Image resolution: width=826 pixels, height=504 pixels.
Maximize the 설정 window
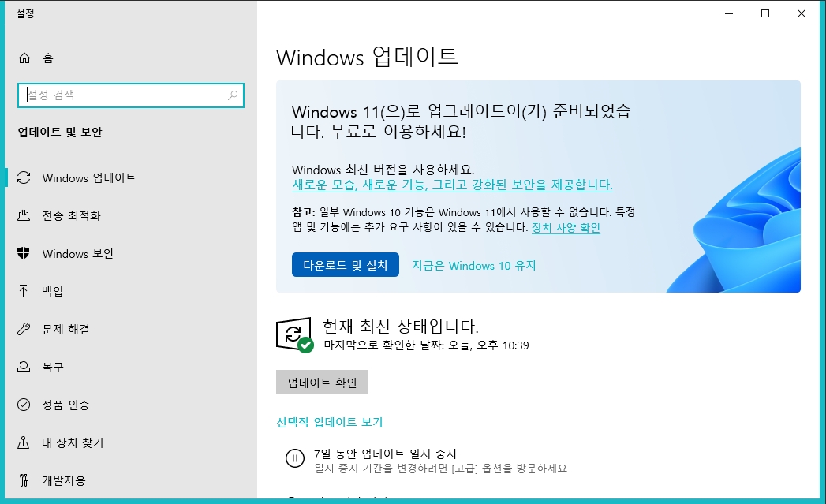point(765,13)
